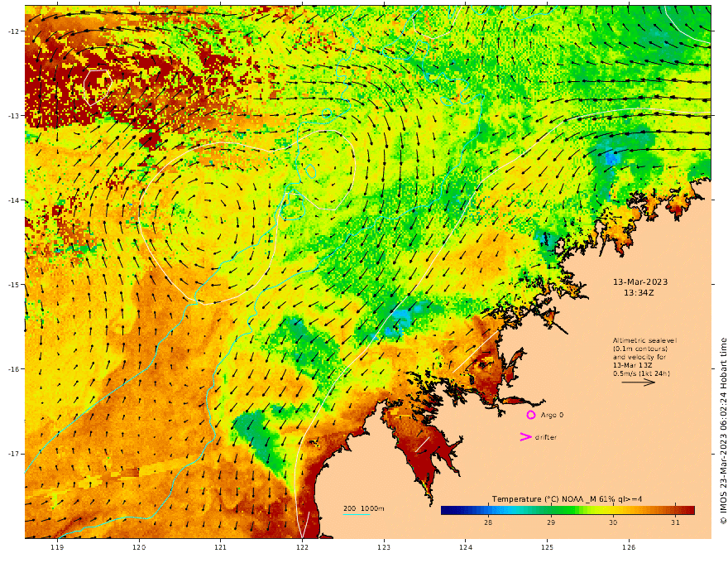The height and width of the screenshot is (563, 728).
Task: Click the longitude axis label '123'
Action: [384, 547]
